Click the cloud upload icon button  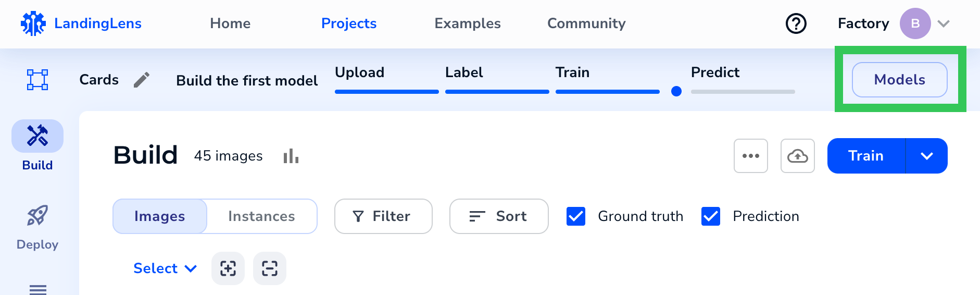[797, 156]
